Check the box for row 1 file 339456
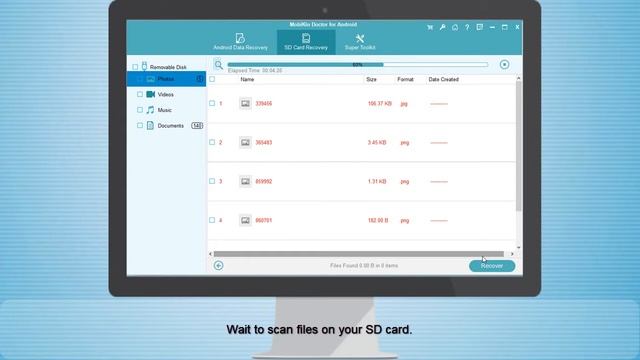 212,103
